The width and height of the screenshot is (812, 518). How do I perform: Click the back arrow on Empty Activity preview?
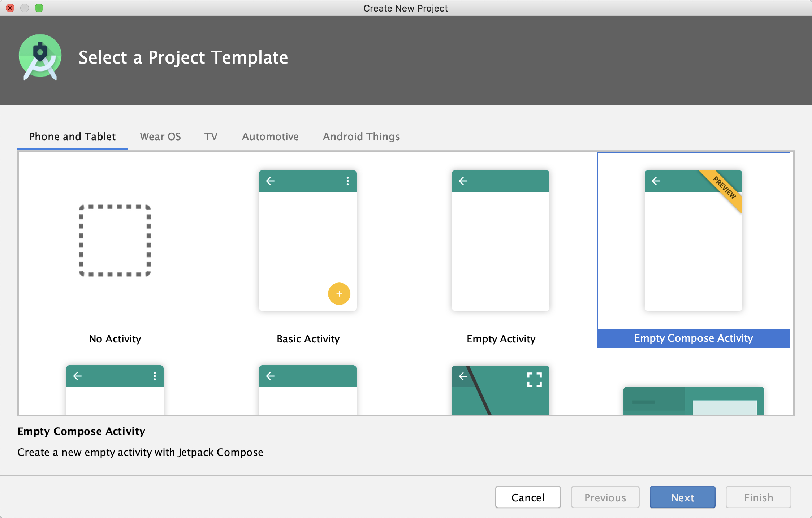(x=463, y=181)
